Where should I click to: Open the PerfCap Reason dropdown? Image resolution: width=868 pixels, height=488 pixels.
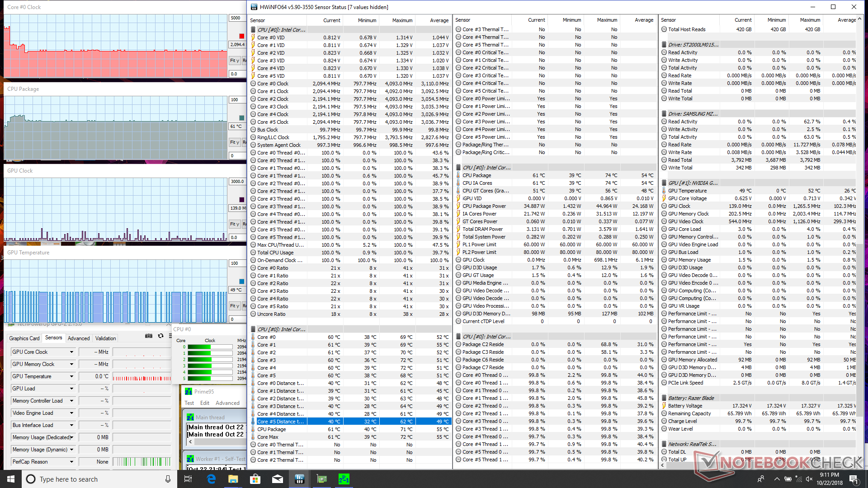point(71,462)
